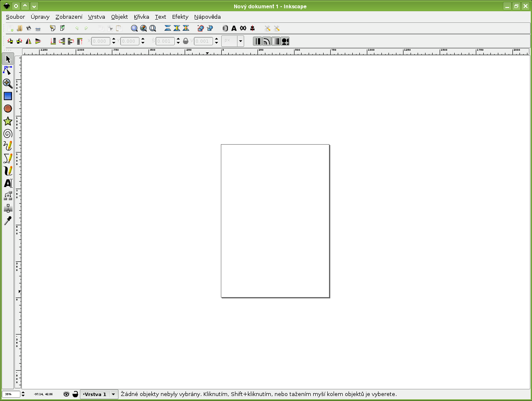Click the Export bitmap icon

pos(62,28)
